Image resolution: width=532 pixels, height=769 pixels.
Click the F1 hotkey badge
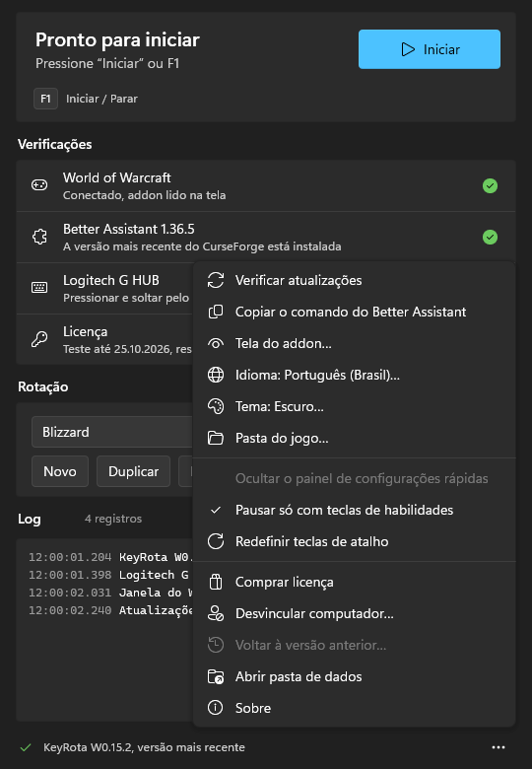click(45, 99)
